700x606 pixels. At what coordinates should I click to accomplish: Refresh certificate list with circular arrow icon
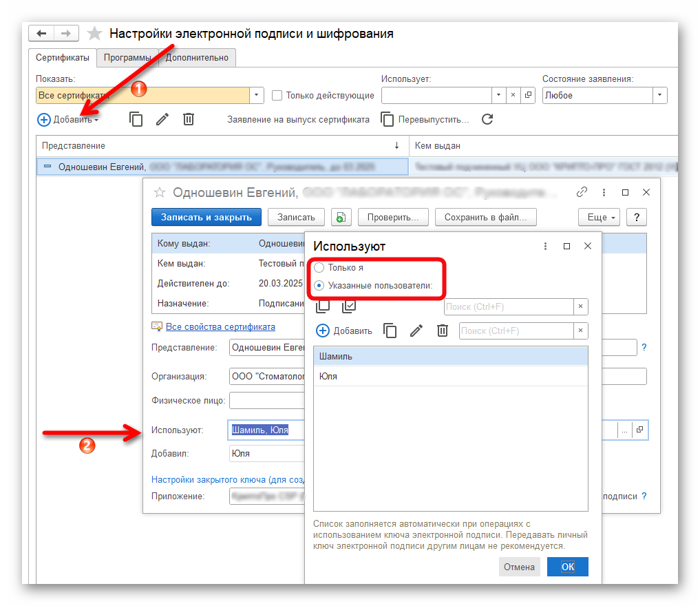(487, 119)
